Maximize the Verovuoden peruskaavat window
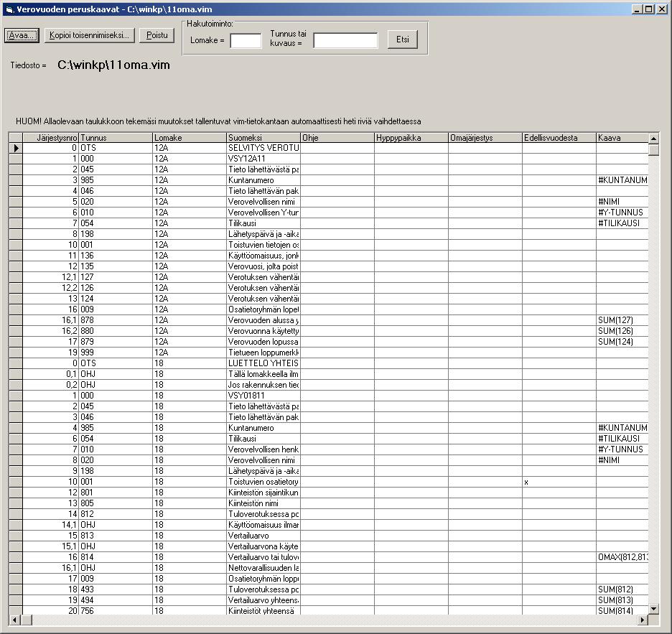The width and height of the screenshot is (672, 634). point(649,9)
